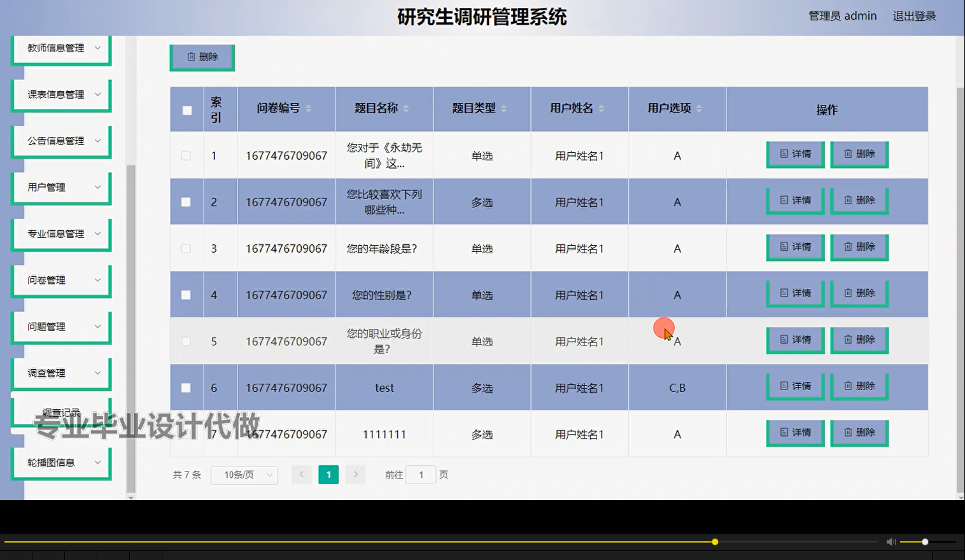Sort by 用户选项 using its sort arrows
Image resolution: width=965 pixels, height=560 pixels.
click(x=699, y=109)
